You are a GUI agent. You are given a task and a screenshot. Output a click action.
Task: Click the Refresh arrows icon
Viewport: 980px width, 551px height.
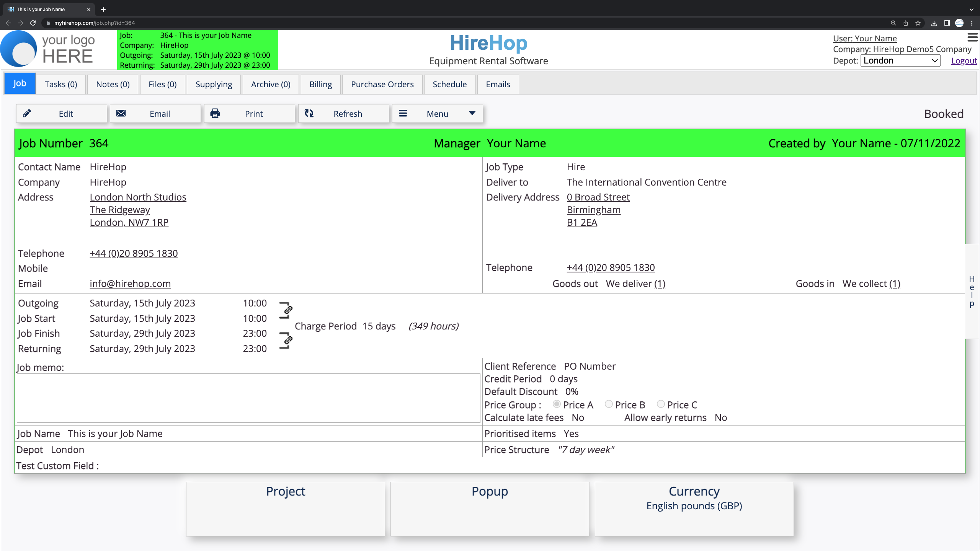coord(309,113)
